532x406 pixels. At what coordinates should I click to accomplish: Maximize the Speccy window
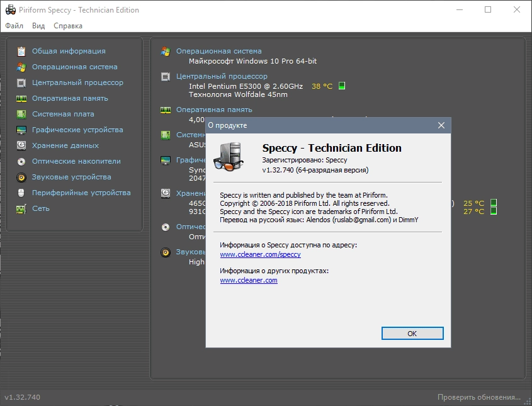[488, 10]
